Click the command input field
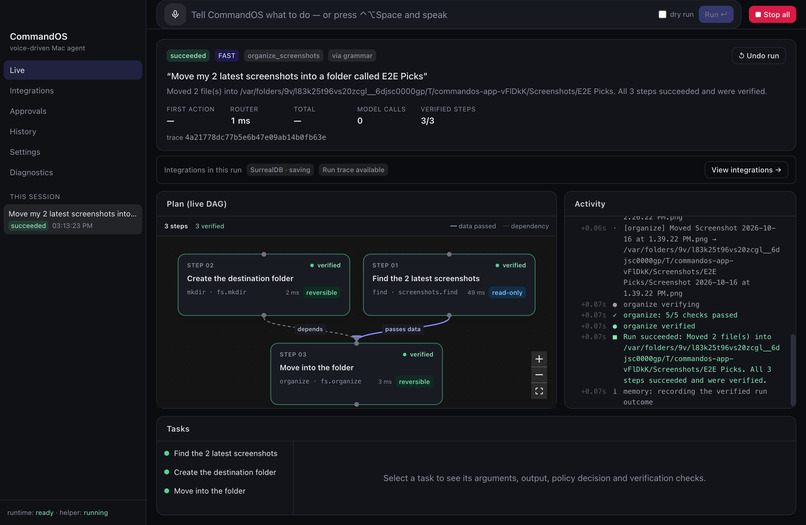 click(x=422, y=15)
